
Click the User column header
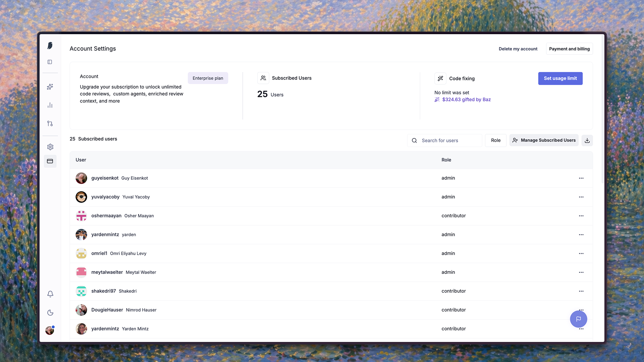tap(81, 160)
